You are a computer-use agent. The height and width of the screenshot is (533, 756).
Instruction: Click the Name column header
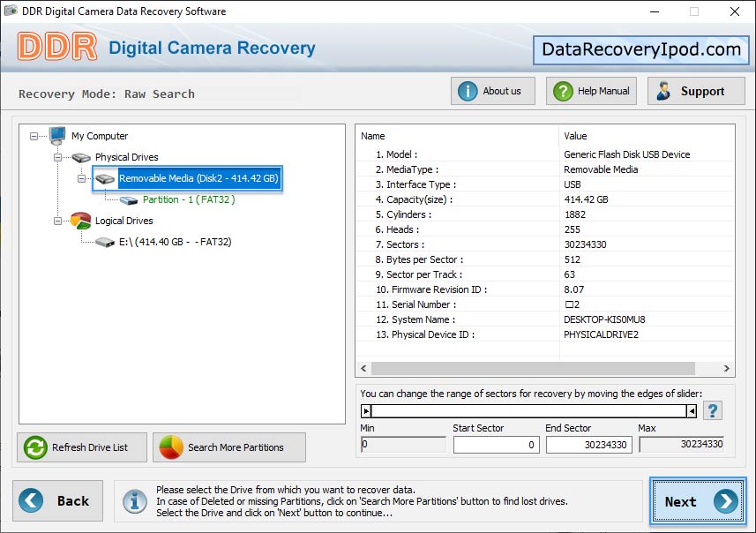point(457,136)
